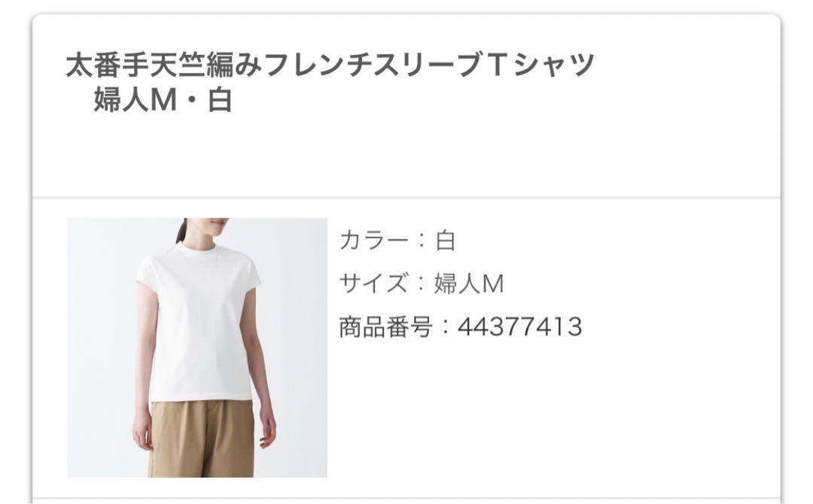Click the word Tシャツ in the title
The width and height of the screenshot is (813, 504).
(x=540, y=64)
